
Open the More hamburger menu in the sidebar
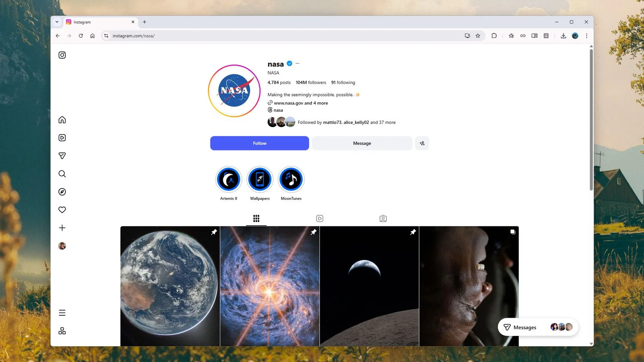pos(62,313)
